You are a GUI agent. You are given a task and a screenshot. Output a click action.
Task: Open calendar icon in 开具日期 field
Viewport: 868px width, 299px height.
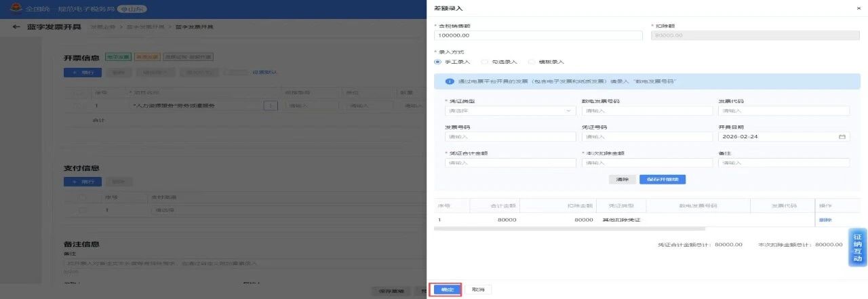point(842,136)
